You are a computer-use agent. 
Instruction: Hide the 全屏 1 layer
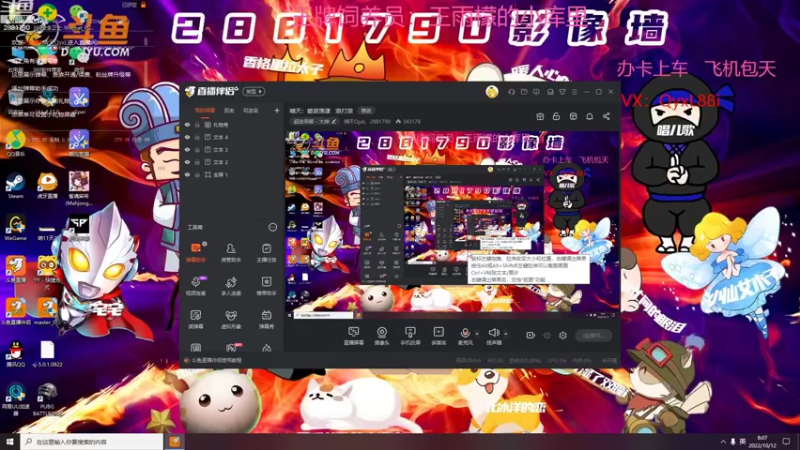pyautogui.click(x=187, y=174)
